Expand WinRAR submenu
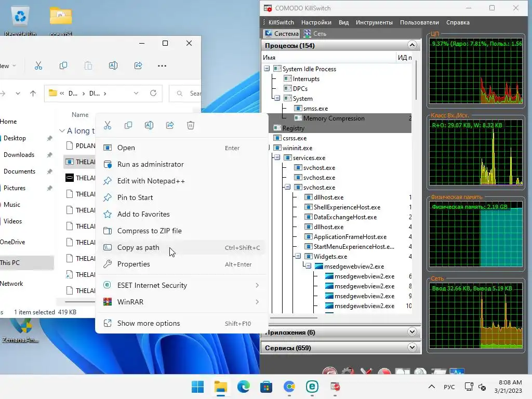The height and width of the screenshot is (399, 532). tap(182, 302)
